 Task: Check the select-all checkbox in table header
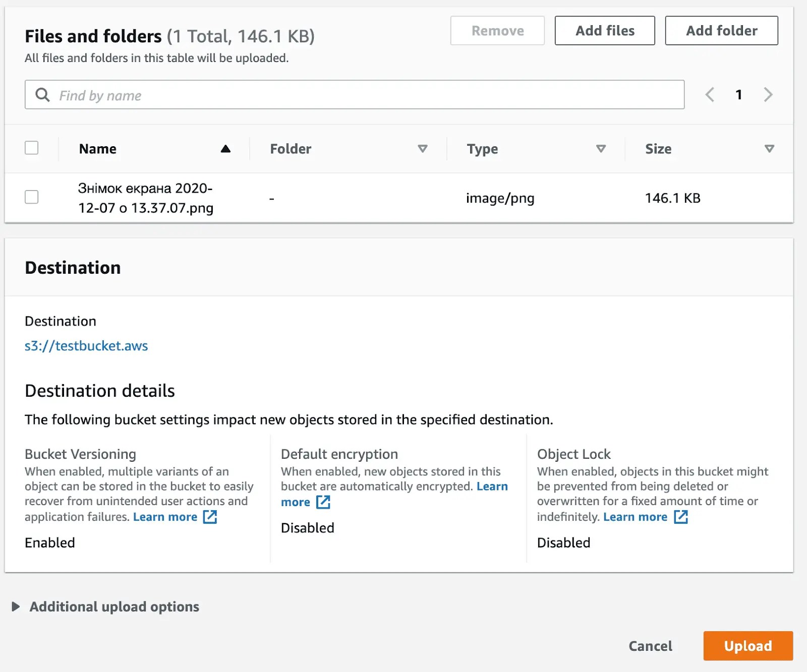click(32, 148)
